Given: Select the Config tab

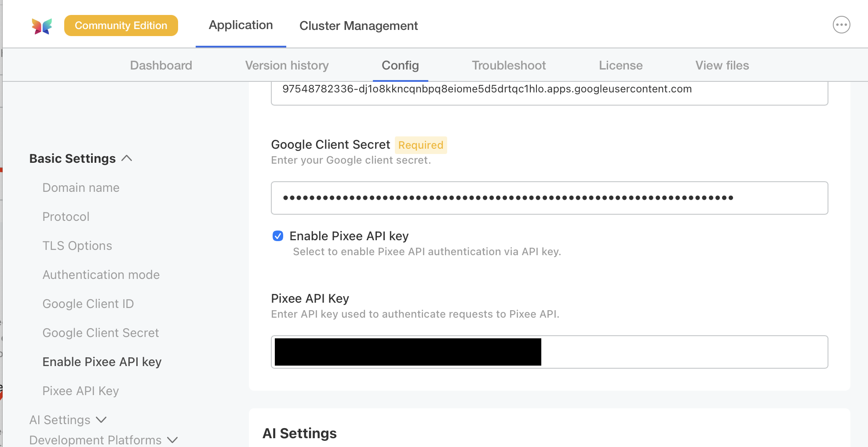Looking at the screenshot, I should 400,65.
